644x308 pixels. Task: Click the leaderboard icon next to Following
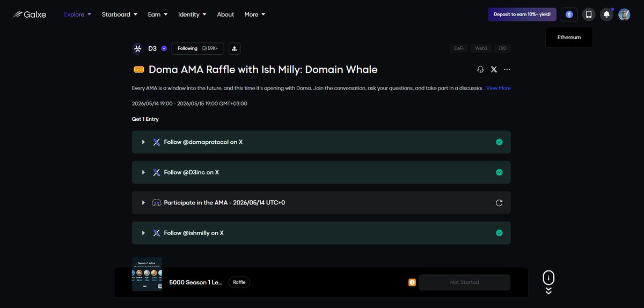pyautogui.click(x=235, y=48)
